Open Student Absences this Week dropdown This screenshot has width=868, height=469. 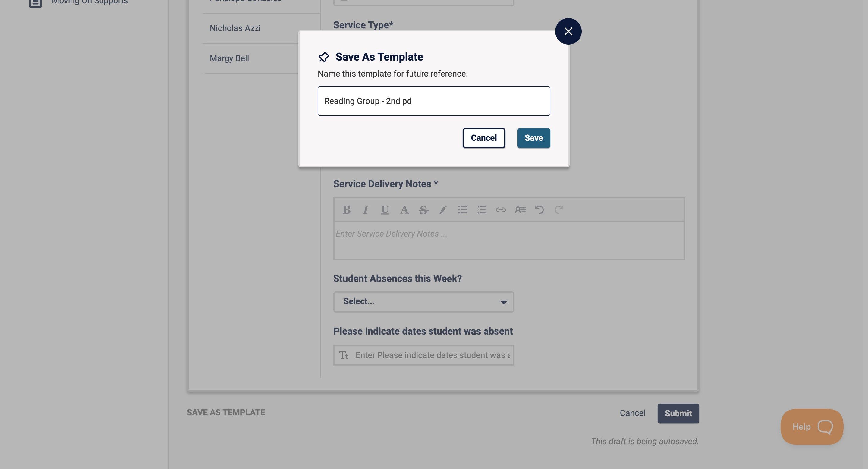(423, 301)
